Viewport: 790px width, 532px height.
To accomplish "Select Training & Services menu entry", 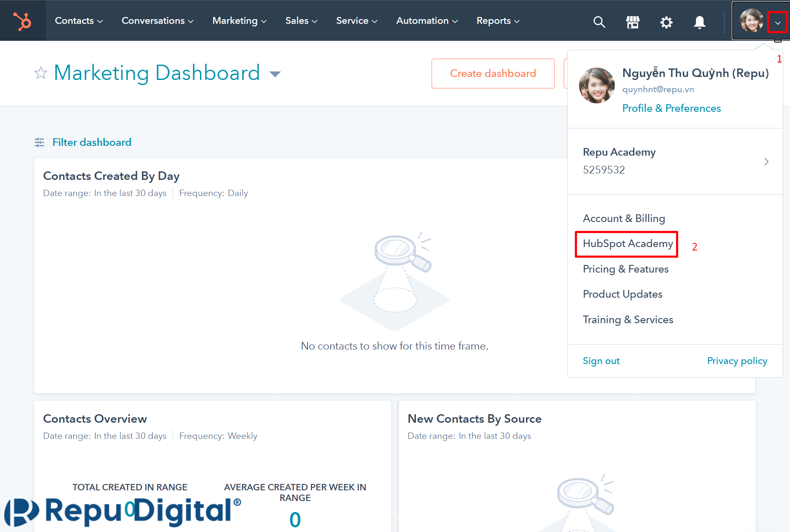I will [628, 320].
